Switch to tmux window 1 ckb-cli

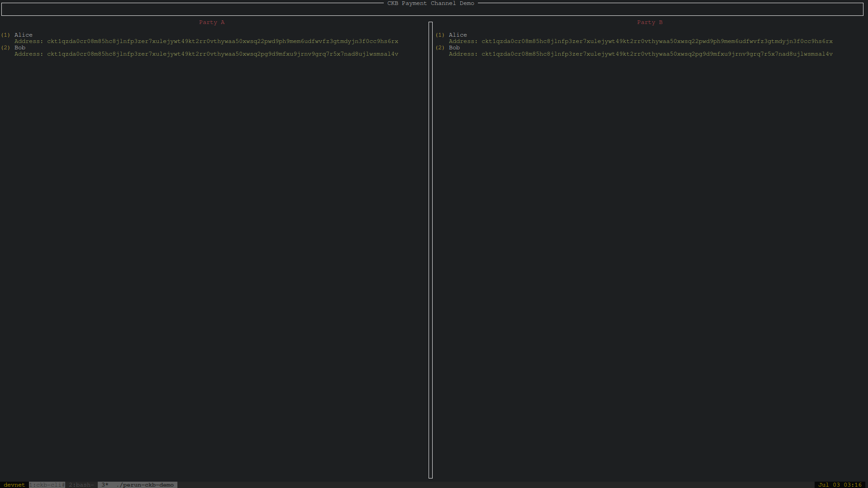pyautogui.click(x=47, y=485)
